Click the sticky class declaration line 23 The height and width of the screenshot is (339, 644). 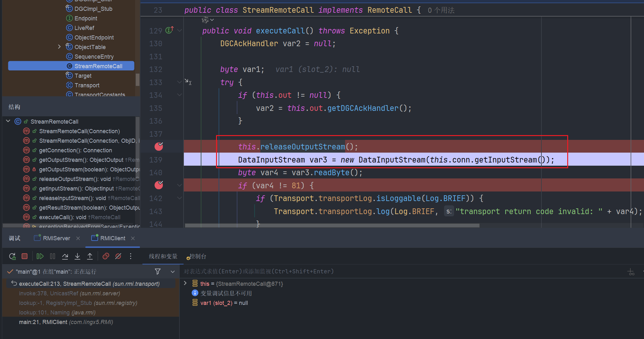[392, 10]
